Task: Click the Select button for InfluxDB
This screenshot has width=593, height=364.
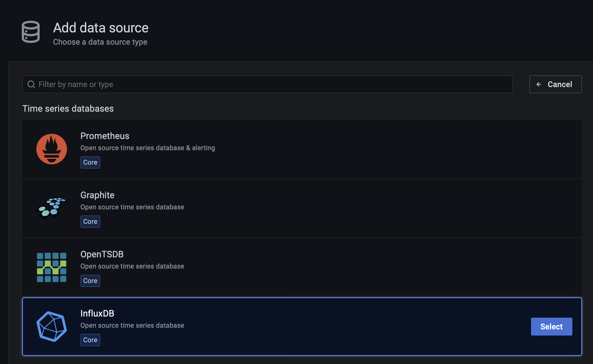Action: pos(551,327)
